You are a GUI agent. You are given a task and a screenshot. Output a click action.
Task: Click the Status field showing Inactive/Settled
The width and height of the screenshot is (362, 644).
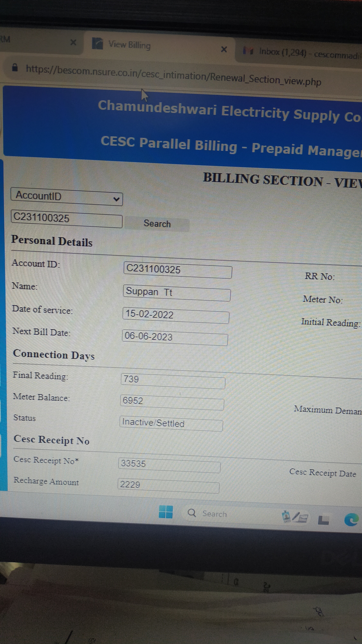point(171,423)
